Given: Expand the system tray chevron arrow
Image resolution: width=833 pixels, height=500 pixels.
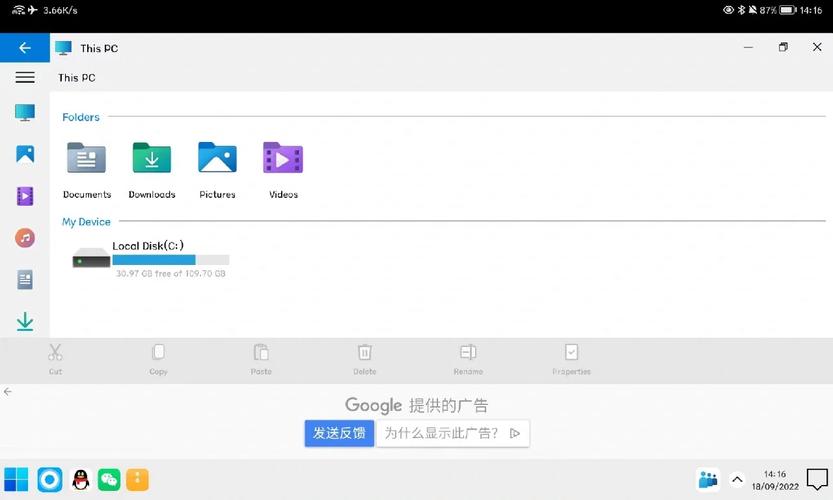Looking at the screenshot, I should point(737,480).
